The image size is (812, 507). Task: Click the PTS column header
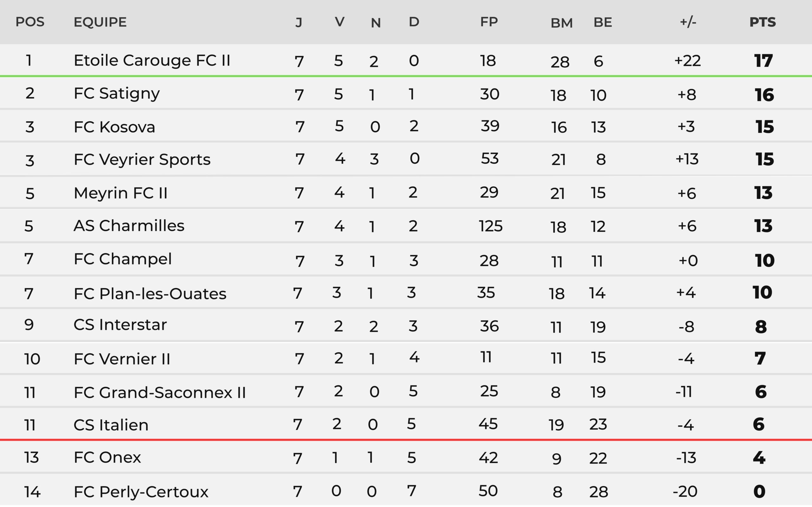point(762,22)
